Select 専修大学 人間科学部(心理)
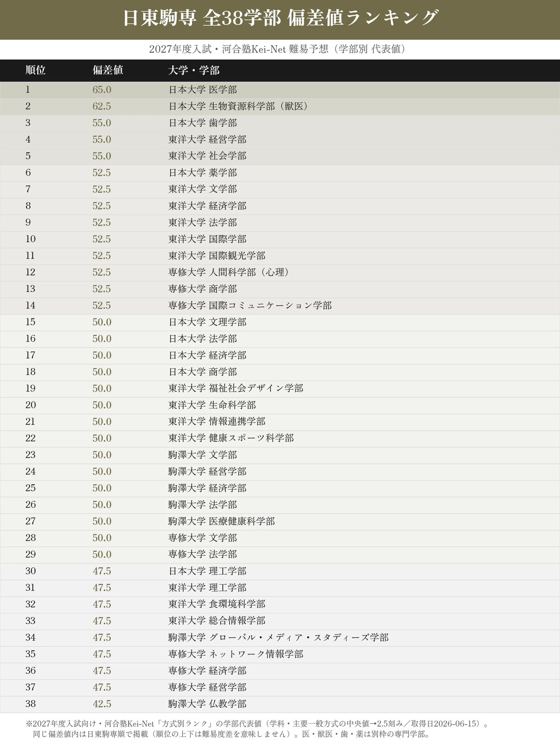This screenshot has height=746, width=560. coord(229,272)
